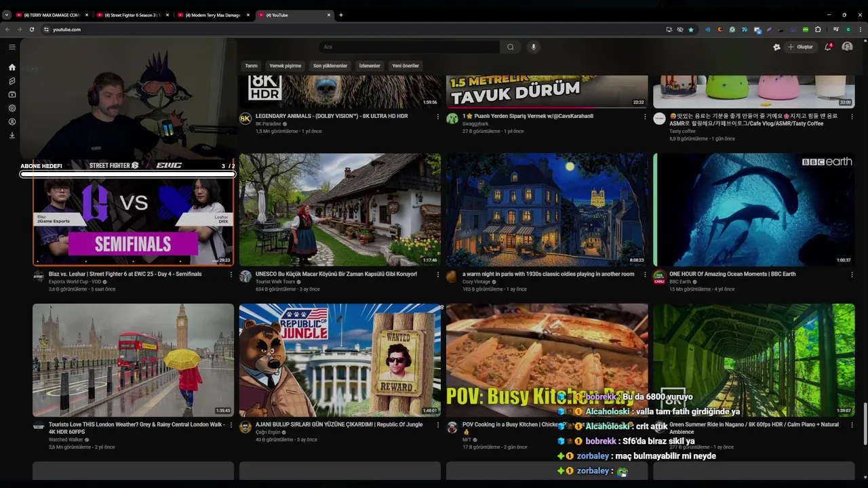Open the Chrome extensions puzzle icon

818,29
